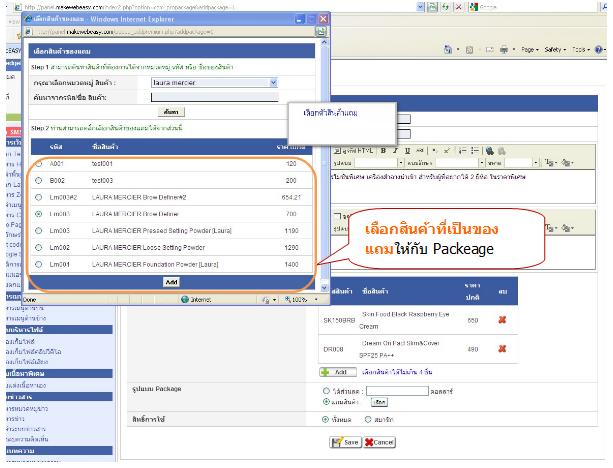613x468 pixels.
Task: Select the LAURA MERCIER Brow Definer 700 radio
Action: coord(38,214)
